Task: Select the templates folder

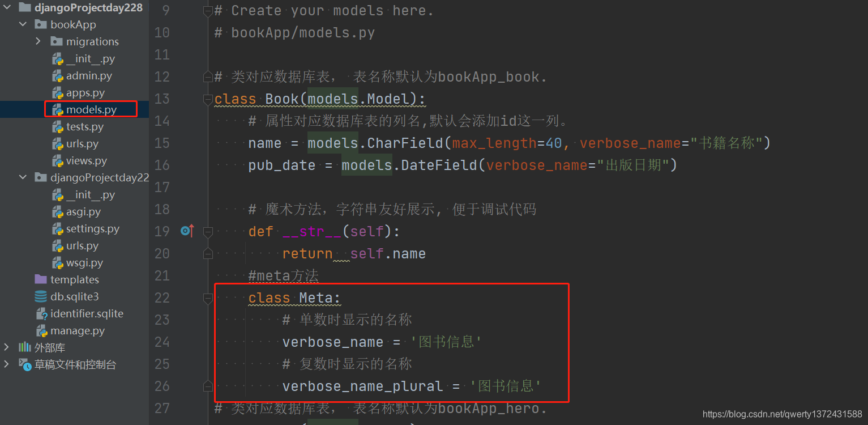Action: [75, 279]
